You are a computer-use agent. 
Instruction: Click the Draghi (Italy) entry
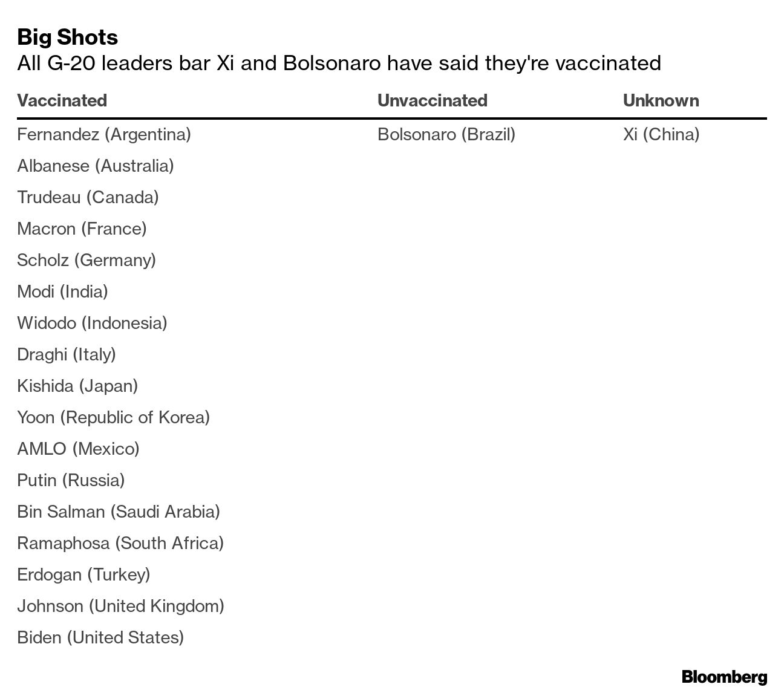(66, 354)
